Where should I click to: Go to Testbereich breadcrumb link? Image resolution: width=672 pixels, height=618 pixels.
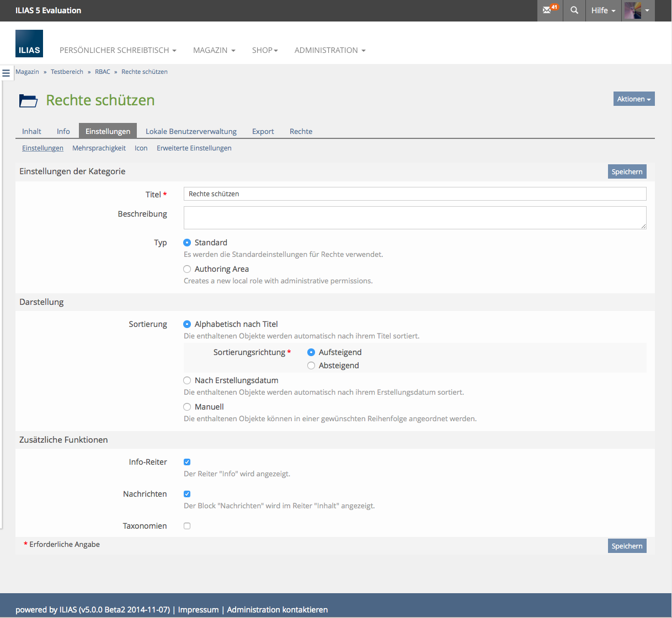[67, 72]
